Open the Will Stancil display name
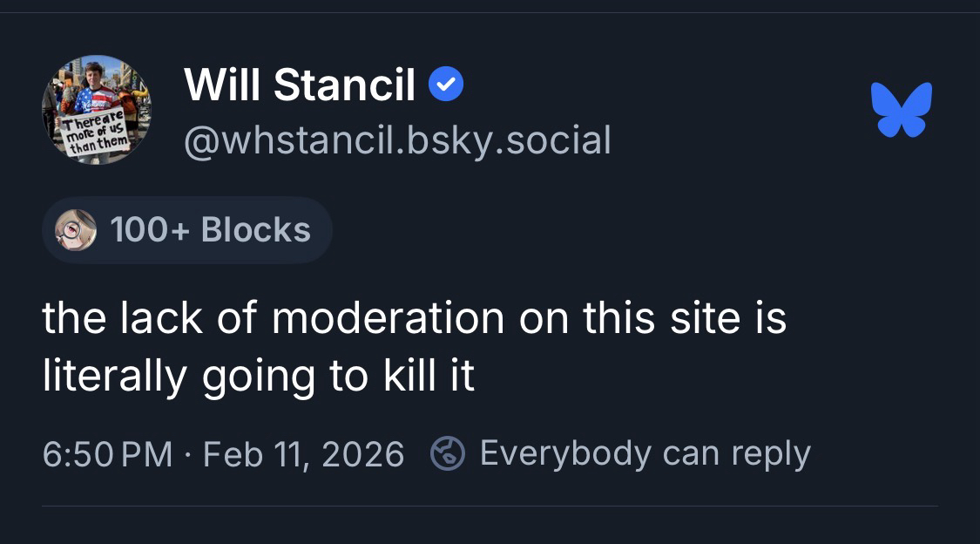 point(300,85)
